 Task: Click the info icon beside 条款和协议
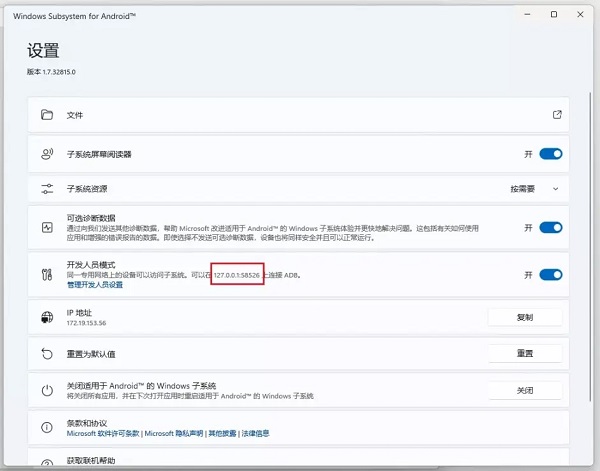(46, 428)
